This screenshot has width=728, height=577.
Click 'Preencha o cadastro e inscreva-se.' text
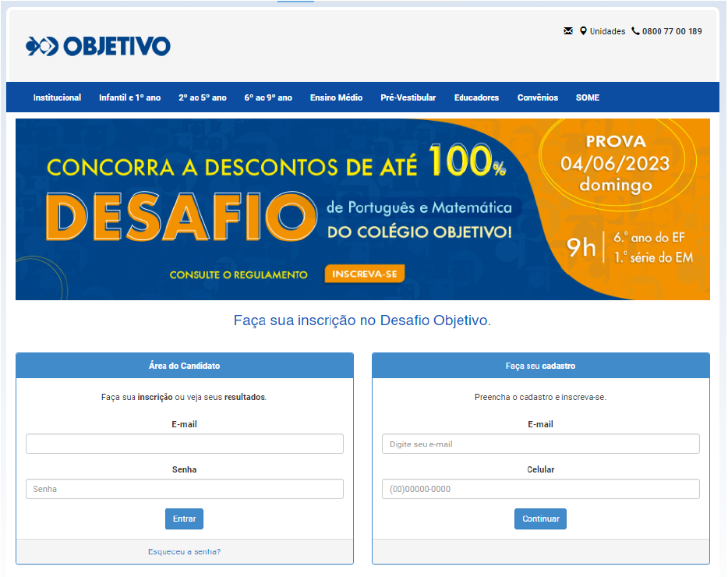tap(540, 397)
